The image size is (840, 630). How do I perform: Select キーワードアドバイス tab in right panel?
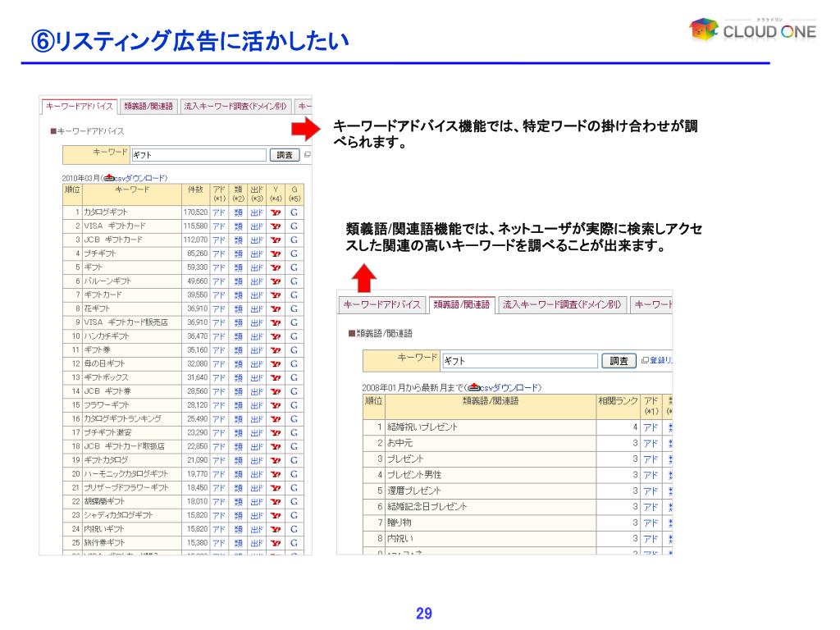coord(382,304)
